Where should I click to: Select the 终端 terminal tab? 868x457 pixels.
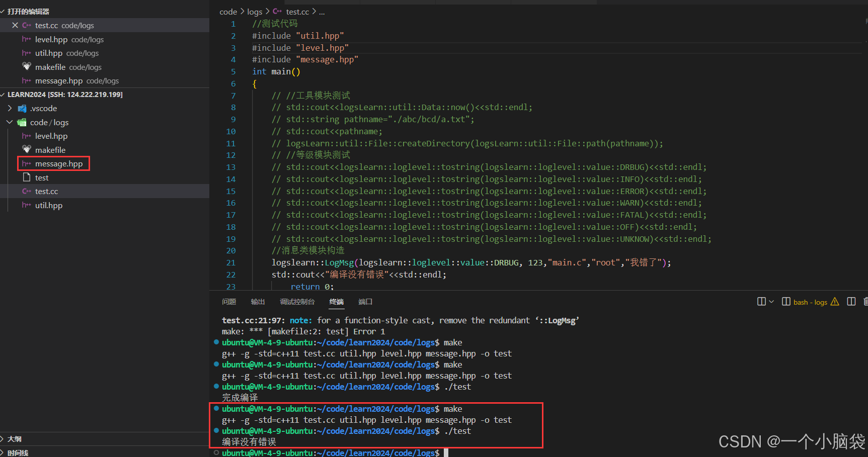click(337, 302)
